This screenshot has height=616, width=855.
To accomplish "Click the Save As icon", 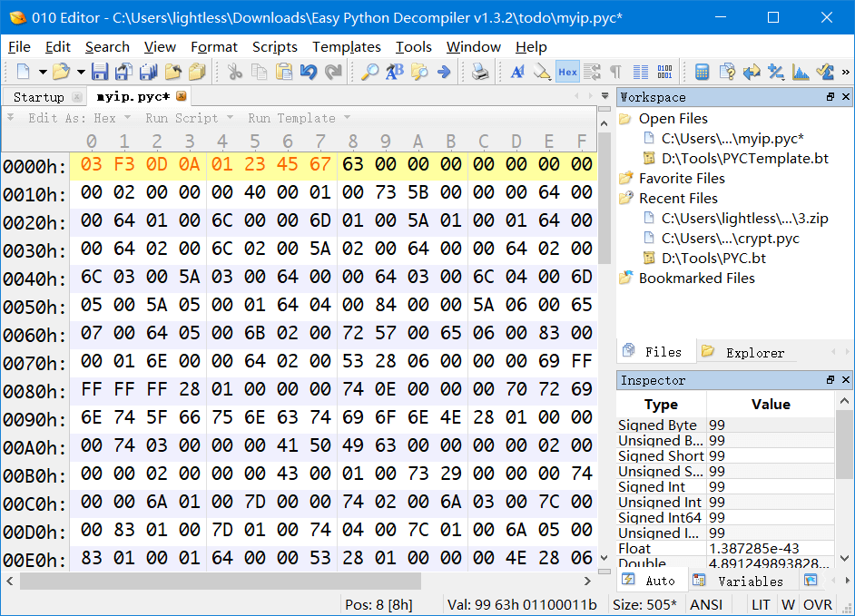I will tap(124, 72).
